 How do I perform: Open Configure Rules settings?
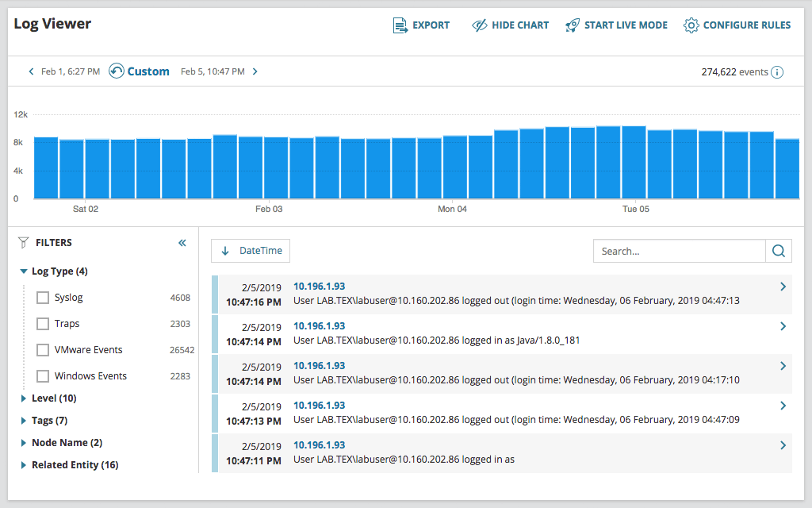click(x=737, y=25)
